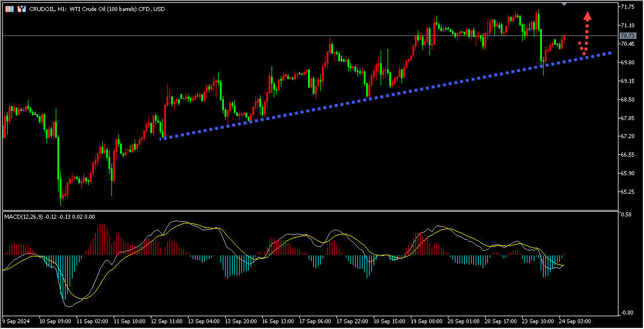Click the 20 Sep 17:00 time label
The height and width of the screenshot is (329, 644).
click(x=501, y=321)
